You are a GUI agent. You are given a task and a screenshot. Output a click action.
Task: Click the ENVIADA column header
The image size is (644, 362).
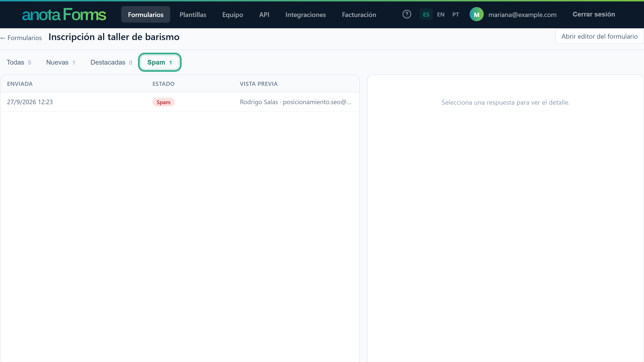pos(20,84)
